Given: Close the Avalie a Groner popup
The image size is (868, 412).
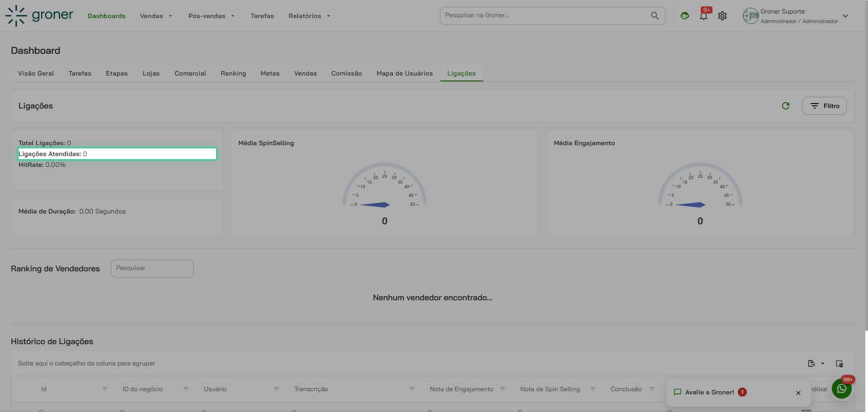Looking at the screenshot, I should [798, 393].
